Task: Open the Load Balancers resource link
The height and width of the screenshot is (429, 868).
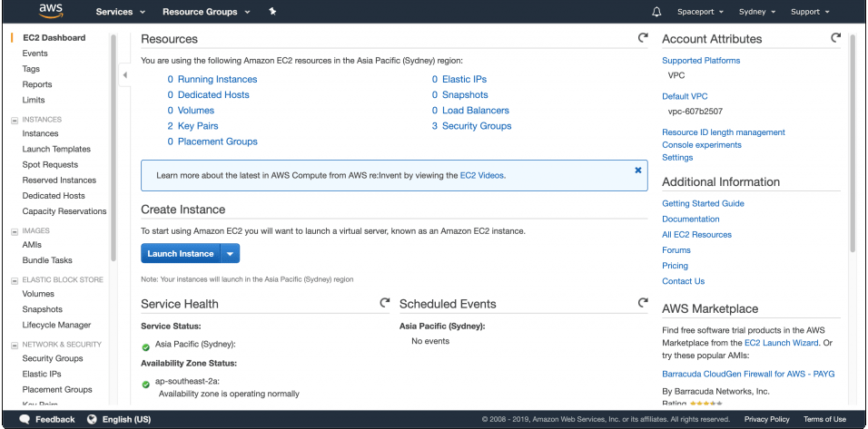Action: click(476, 110)
